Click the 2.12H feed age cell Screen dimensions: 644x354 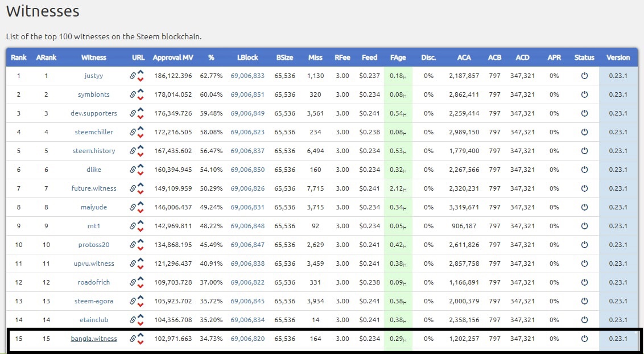tap(398, 188)
